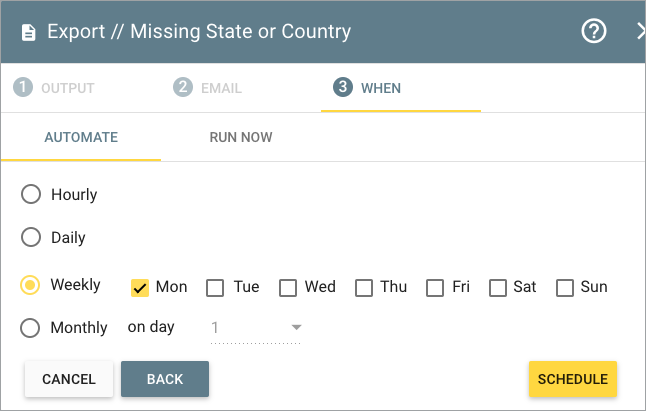Click the step 2 circle for Email

coord(183,87)
